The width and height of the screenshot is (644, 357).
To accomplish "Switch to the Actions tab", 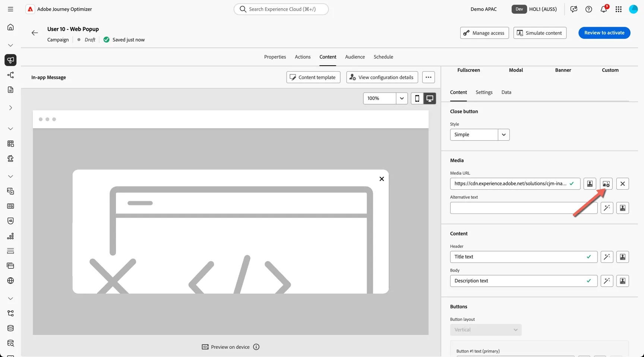I will pyautogui.click(x=303, y=57).
